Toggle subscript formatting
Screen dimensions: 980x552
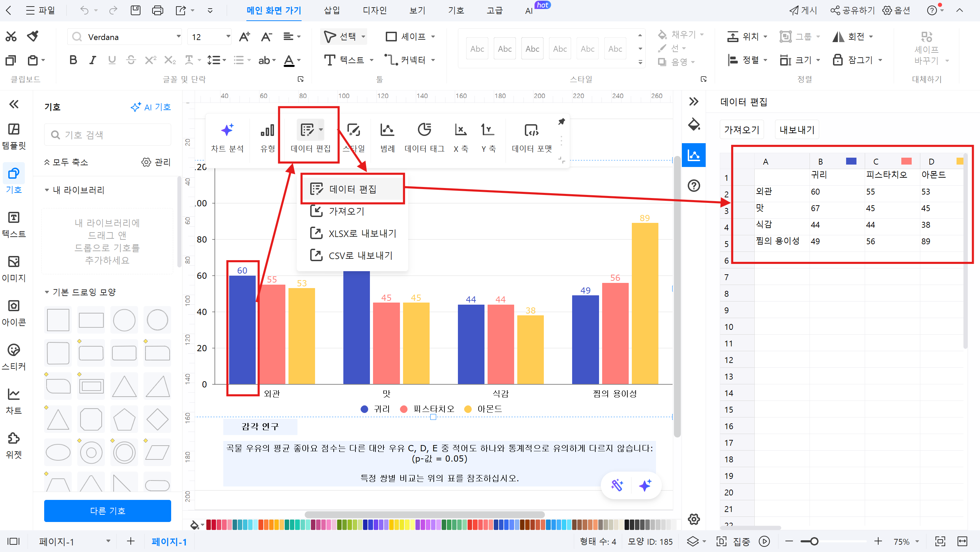click(170, 60)
